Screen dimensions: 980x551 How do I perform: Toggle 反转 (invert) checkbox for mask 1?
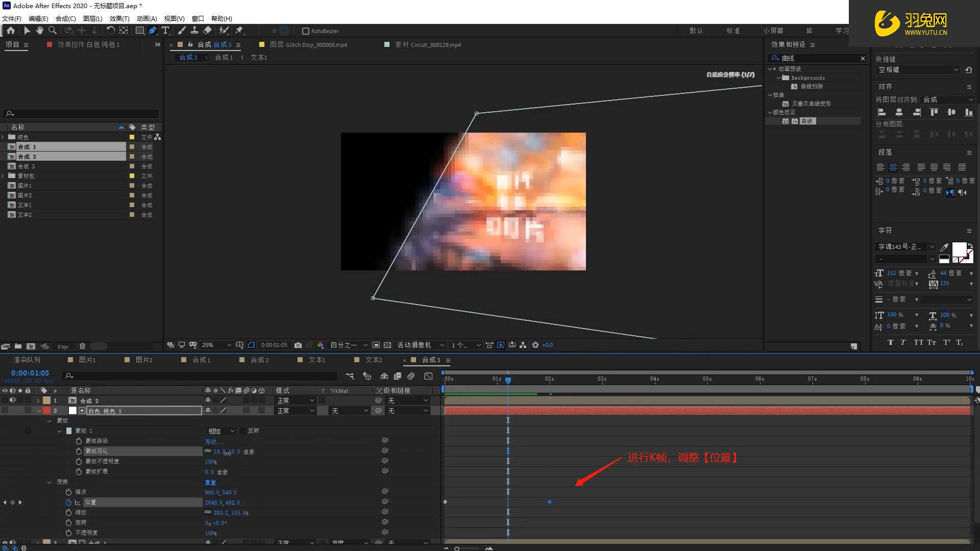(243, 431)
